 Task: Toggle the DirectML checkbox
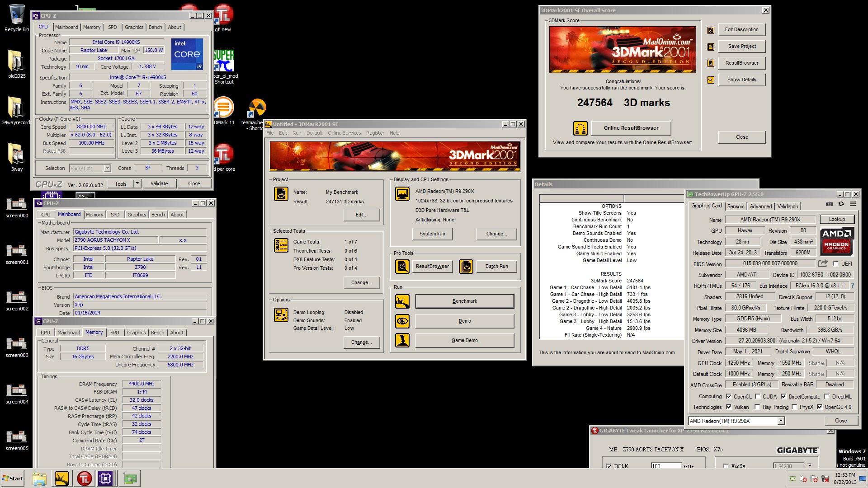(827, 397)
